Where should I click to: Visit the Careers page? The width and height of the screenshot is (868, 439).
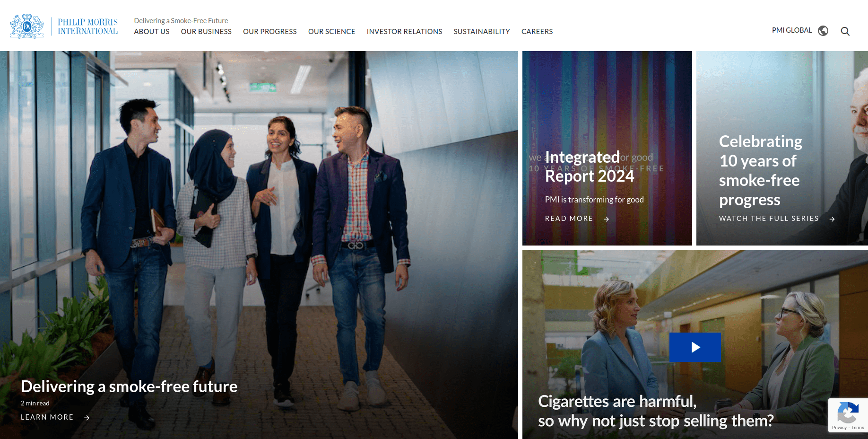[537, 32]
